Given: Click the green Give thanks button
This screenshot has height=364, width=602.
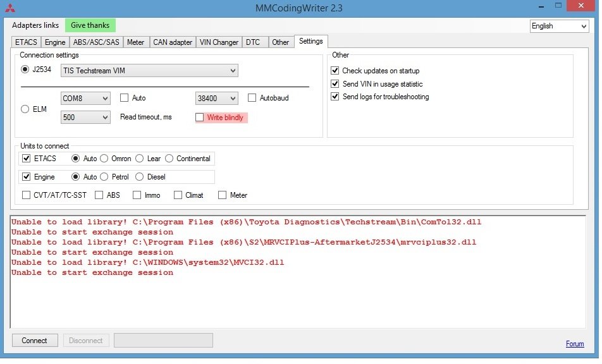Looking at the screenshot, I should [x=90, y=25].
